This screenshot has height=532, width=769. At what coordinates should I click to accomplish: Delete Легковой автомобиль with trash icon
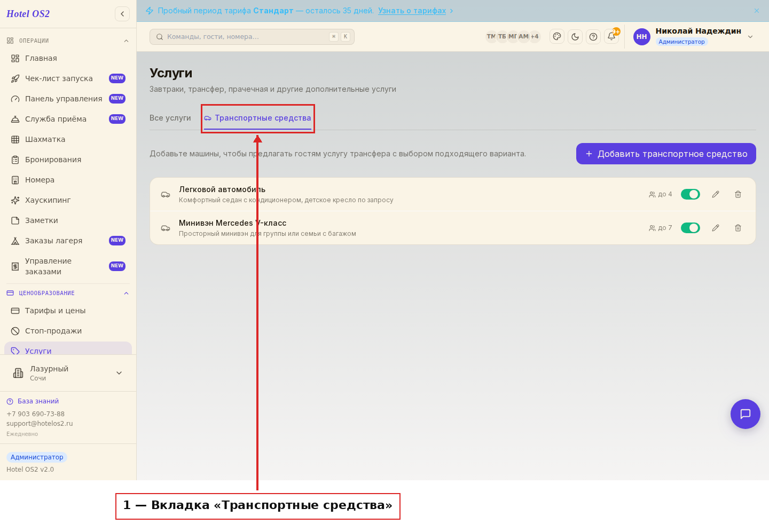coord(738,194)
